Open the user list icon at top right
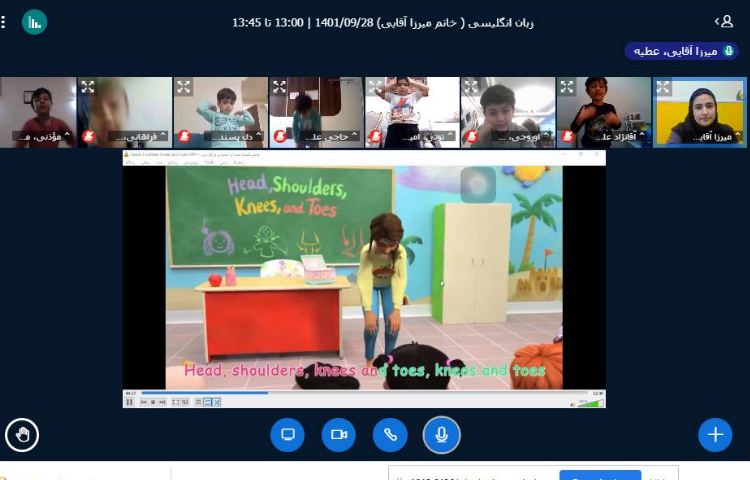750x480 pixels. 723,21
